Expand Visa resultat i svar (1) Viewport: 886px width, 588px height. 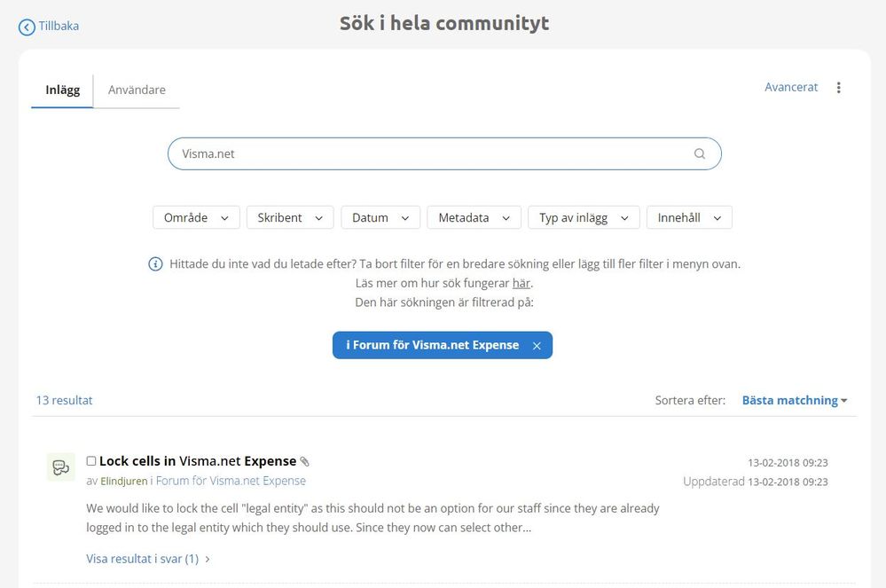coord(148,559)
